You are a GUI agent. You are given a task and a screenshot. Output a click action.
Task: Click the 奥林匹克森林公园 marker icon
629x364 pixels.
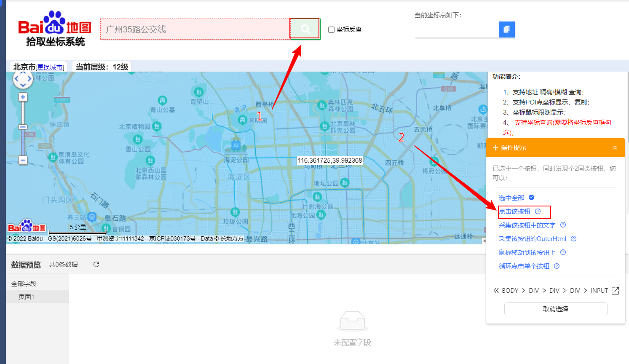322,105
